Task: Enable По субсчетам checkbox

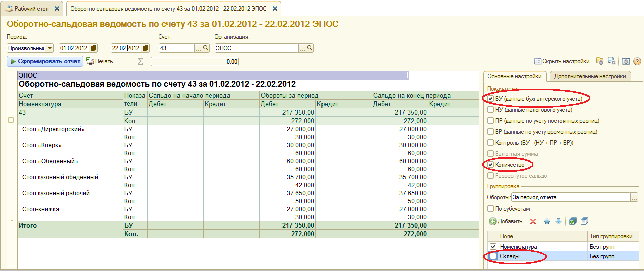Action: point(491,209)
